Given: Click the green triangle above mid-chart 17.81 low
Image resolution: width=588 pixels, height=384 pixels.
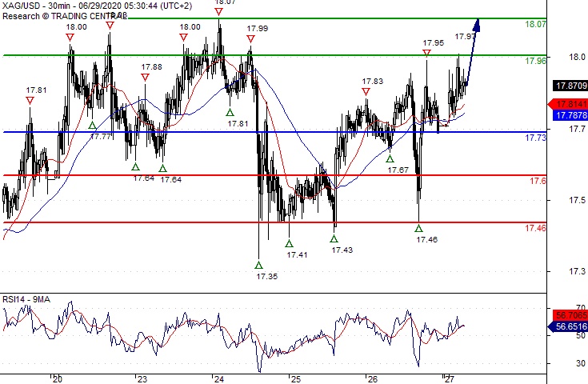Looking at the screenshot, I should 230,112.
